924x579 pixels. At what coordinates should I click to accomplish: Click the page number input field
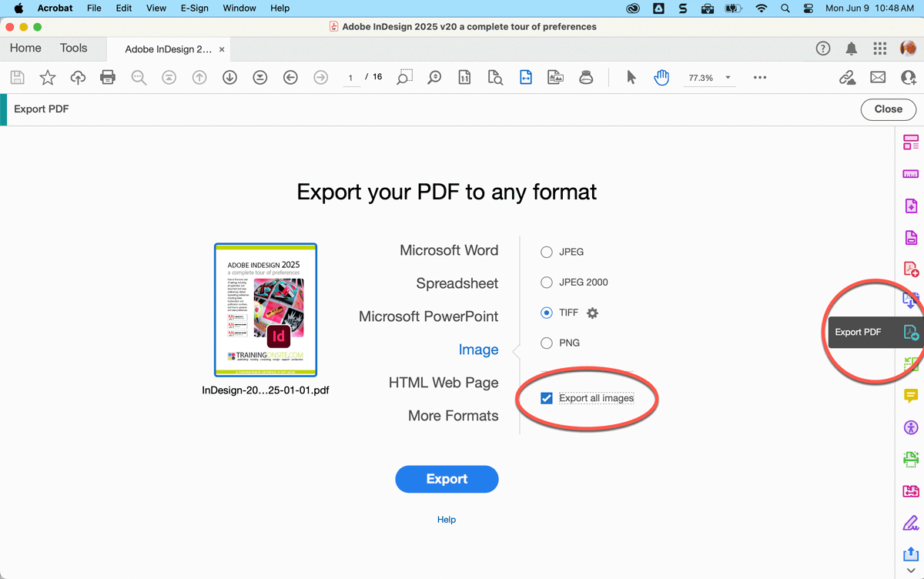pyautogui.click(x=350, y=78)
